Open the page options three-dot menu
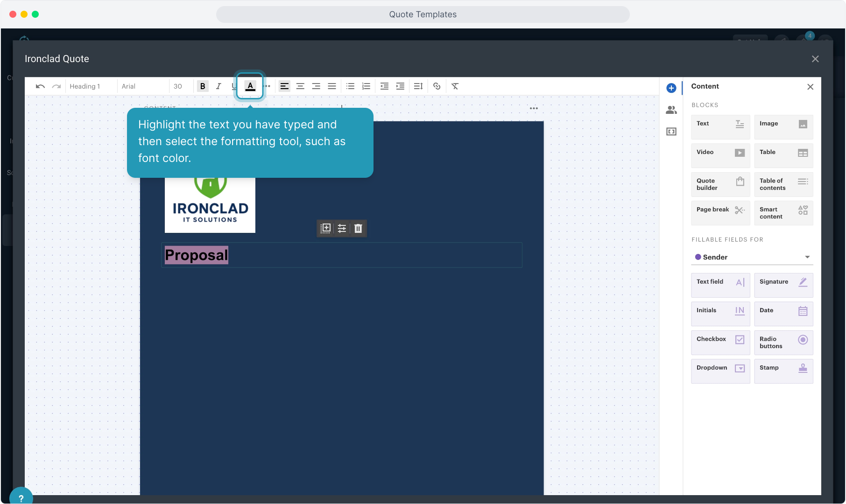Viewport: 846px width, 504px height. (534, 108)
